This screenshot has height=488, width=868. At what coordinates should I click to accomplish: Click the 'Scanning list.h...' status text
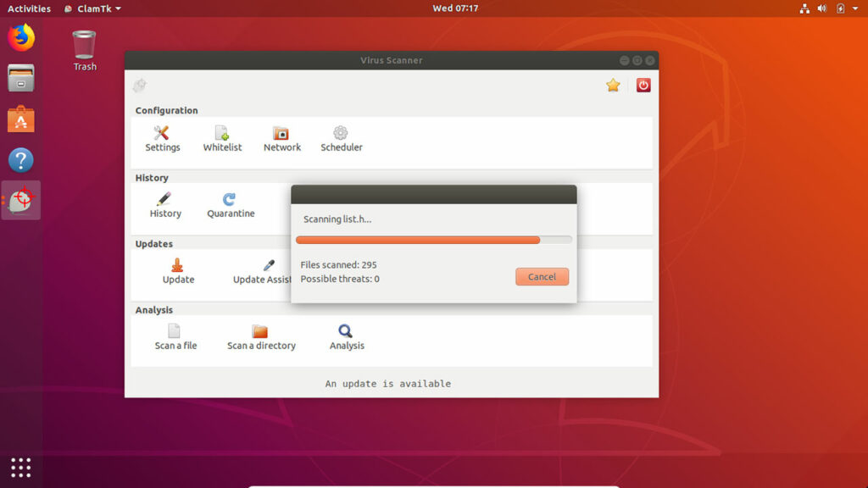pyautogui.click(x=337, y=219)
